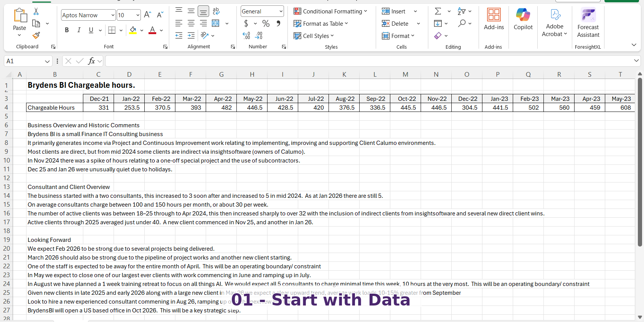Image resolution: width=644 pixels, height=322 pixels.
Task: Apply red Font Color swatch
Action: [x=152, y=30]
